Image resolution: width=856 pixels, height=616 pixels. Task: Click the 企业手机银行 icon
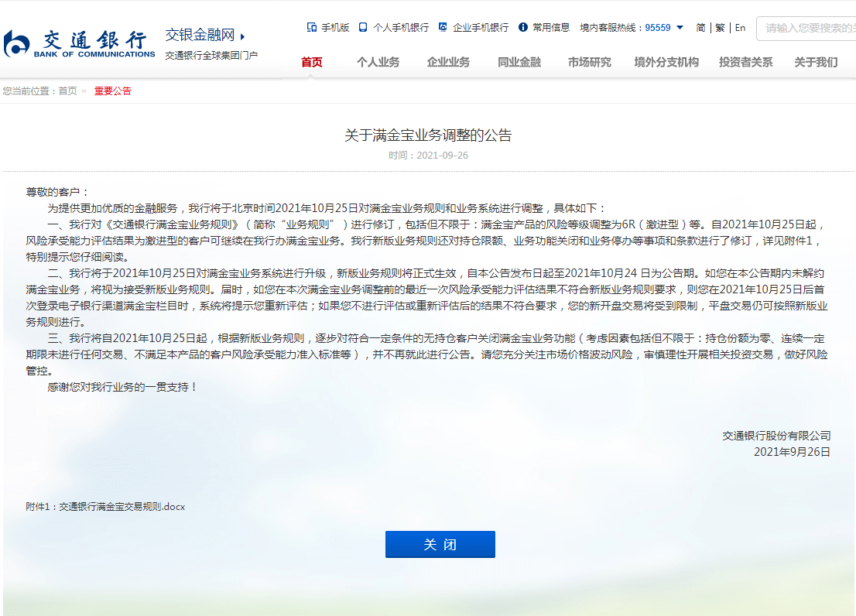click(443, 27)
